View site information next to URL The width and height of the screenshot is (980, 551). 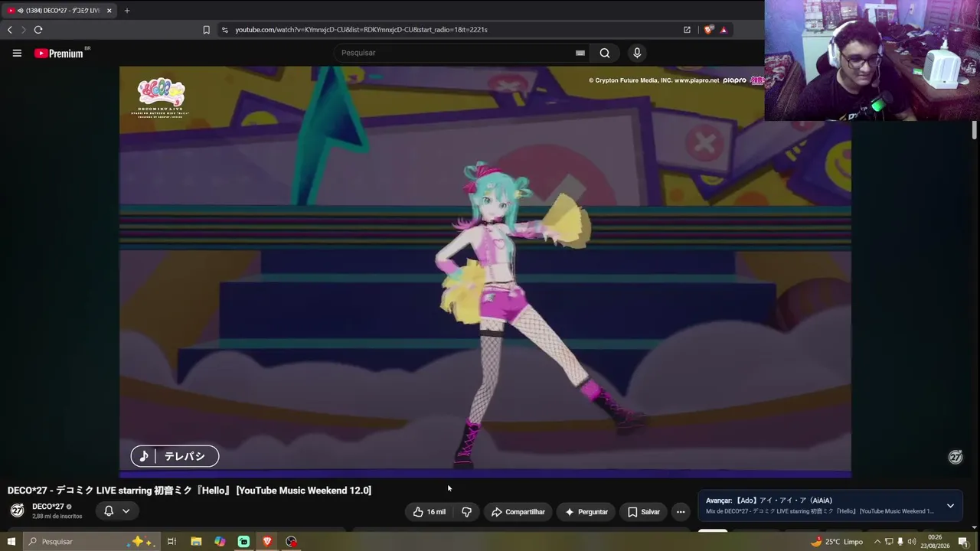224,30
